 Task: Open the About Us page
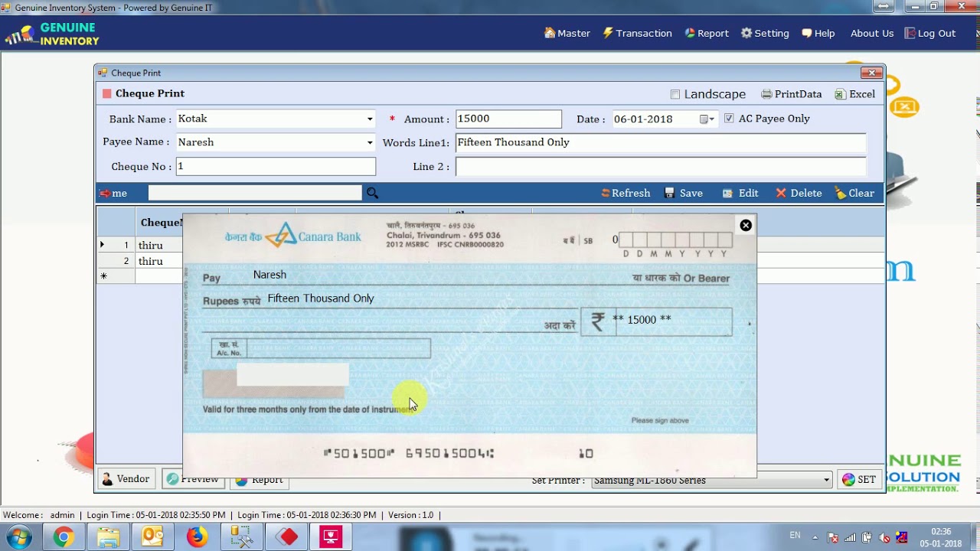pos(872,33)
